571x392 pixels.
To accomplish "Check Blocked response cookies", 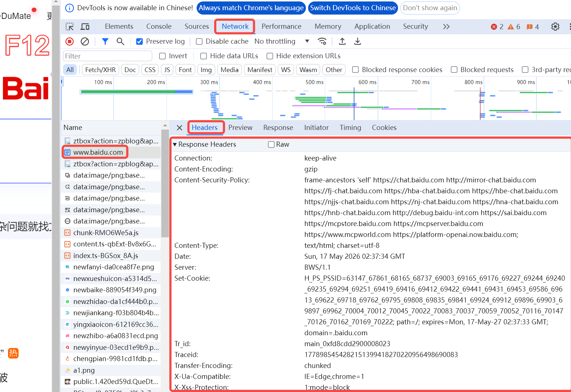I will coord(355,70).
